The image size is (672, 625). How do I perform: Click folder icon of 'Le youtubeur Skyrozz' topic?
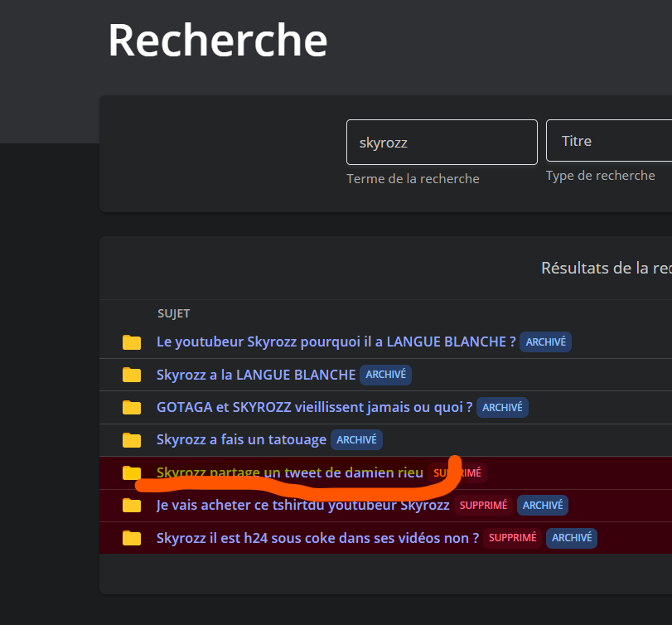click(x=132, y=342)
